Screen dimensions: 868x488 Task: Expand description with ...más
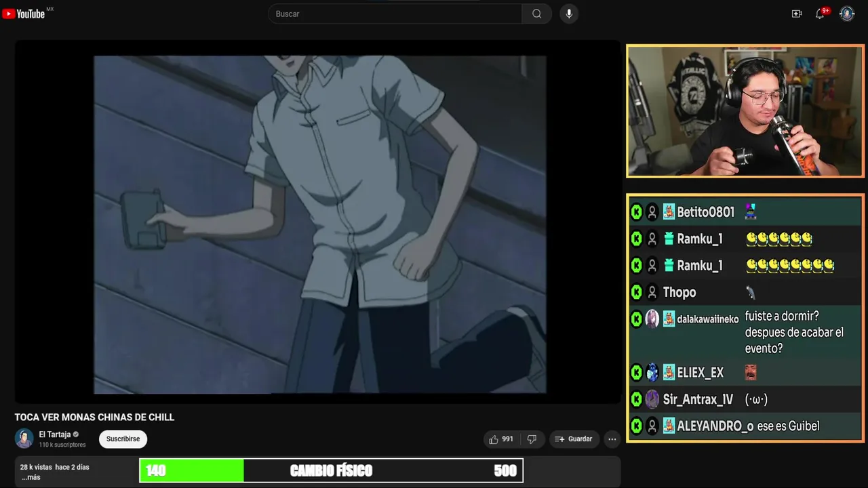(31, 477)
